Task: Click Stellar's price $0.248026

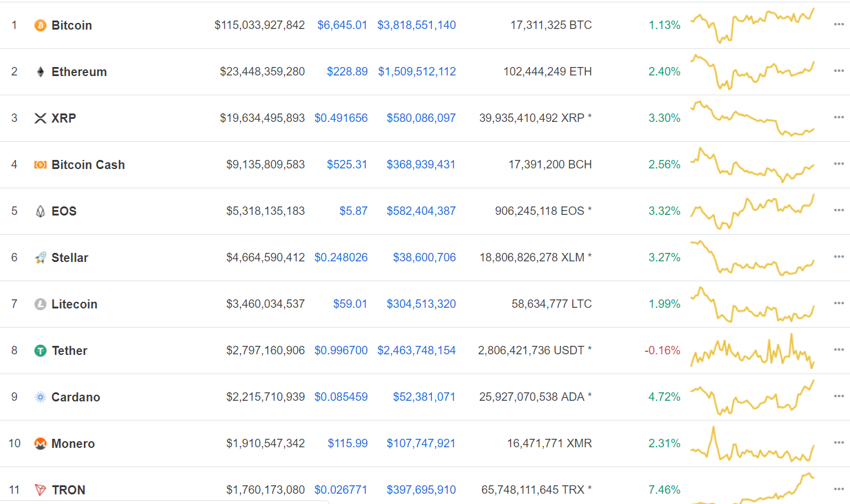Action: coord(341,258)
